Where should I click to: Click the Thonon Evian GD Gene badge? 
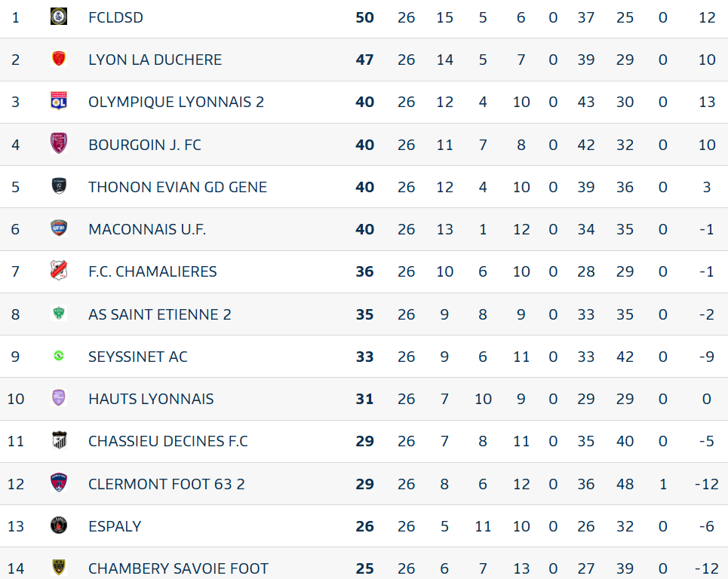tap(59, 186)
